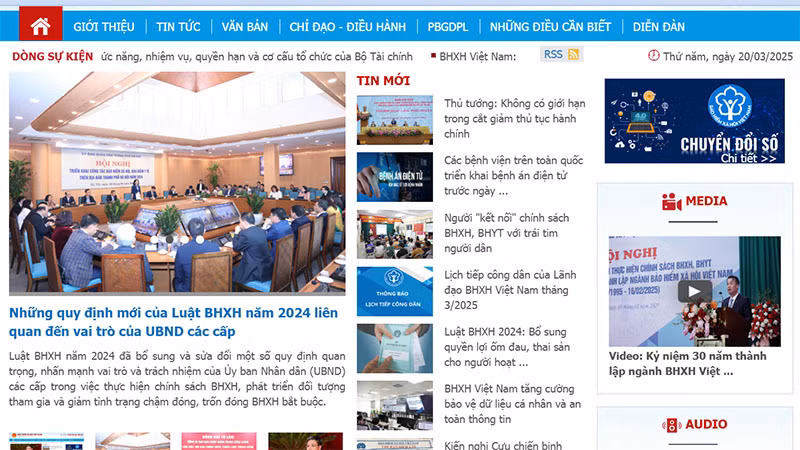Open the VĂN BẢN menu

point(244,27)
